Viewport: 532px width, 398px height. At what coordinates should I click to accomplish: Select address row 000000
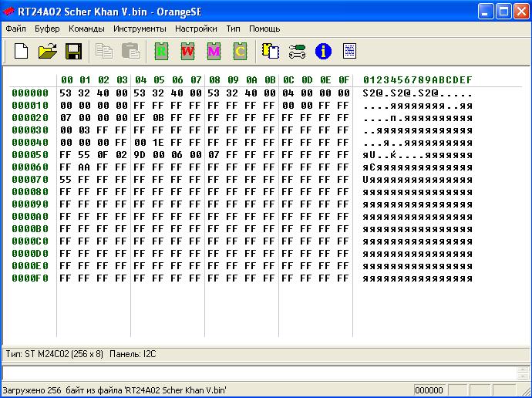point(30,93)
